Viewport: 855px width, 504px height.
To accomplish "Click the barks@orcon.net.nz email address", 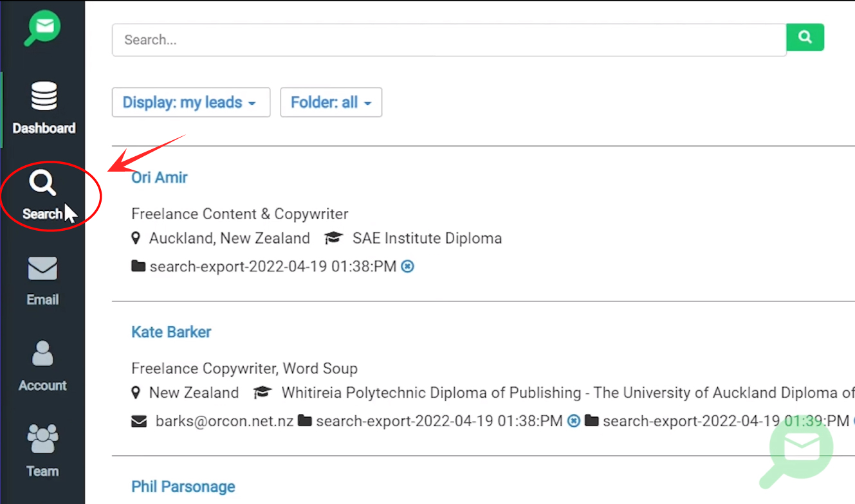I will pyautogui.click(x=225, y=421).
